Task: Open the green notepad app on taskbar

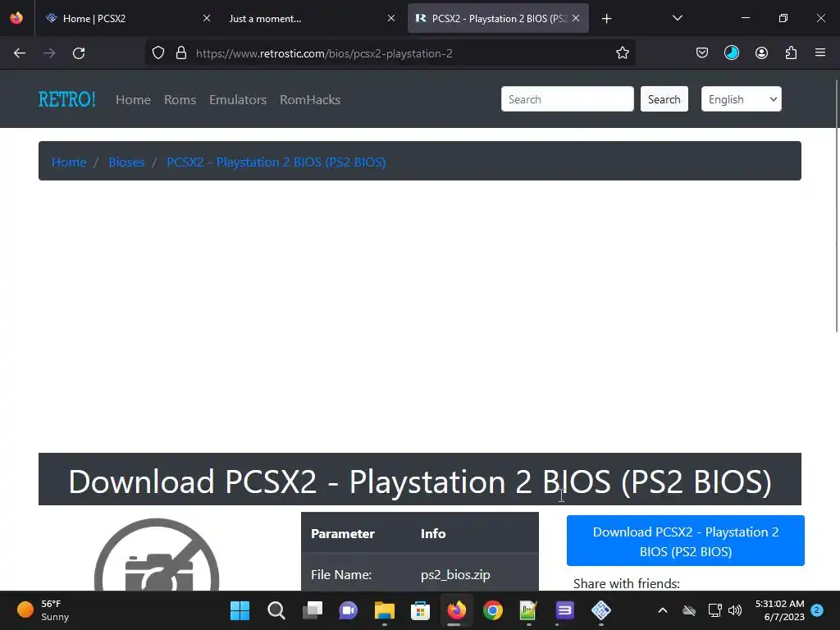Action: [x=528, y=610]
